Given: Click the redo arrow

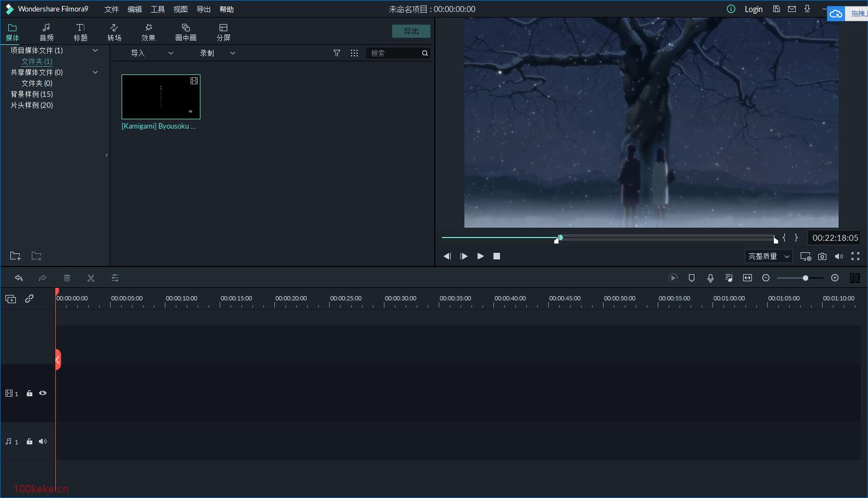Looking at the screenshot, I should click(42, 278).
